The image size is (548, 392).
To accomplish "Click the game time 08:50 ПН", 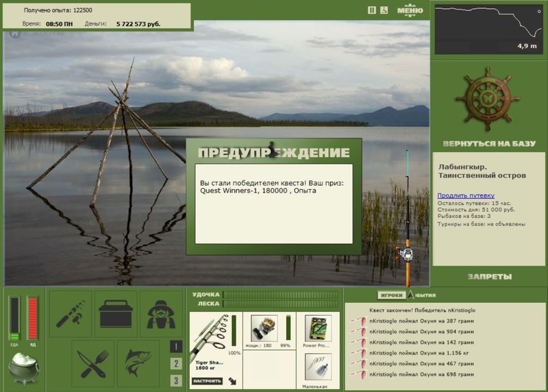I will coord(60,24).
